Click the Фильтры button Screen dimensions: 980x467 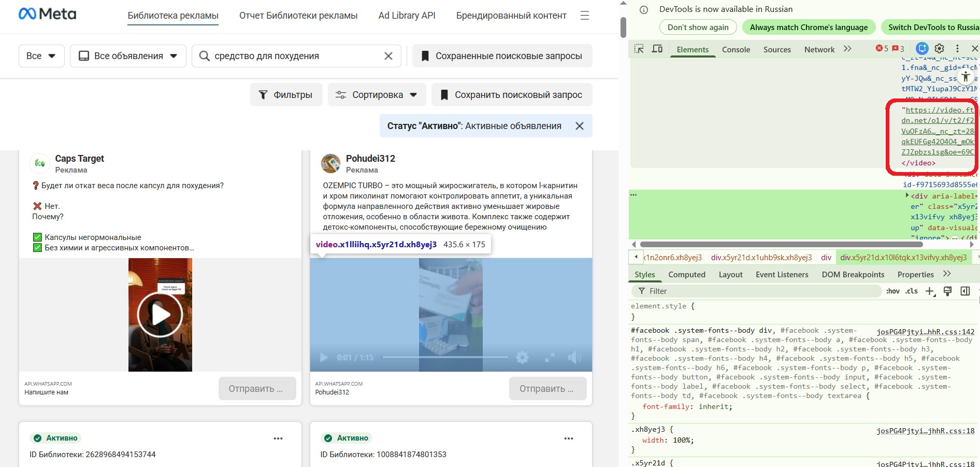pos(286,95)
